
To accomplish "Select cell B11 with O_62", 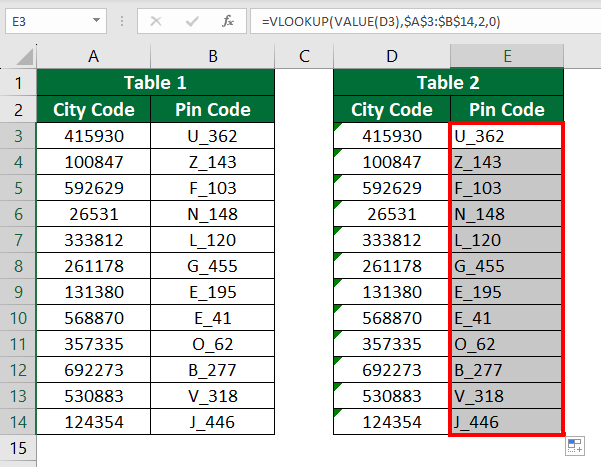I will (213, 344).
